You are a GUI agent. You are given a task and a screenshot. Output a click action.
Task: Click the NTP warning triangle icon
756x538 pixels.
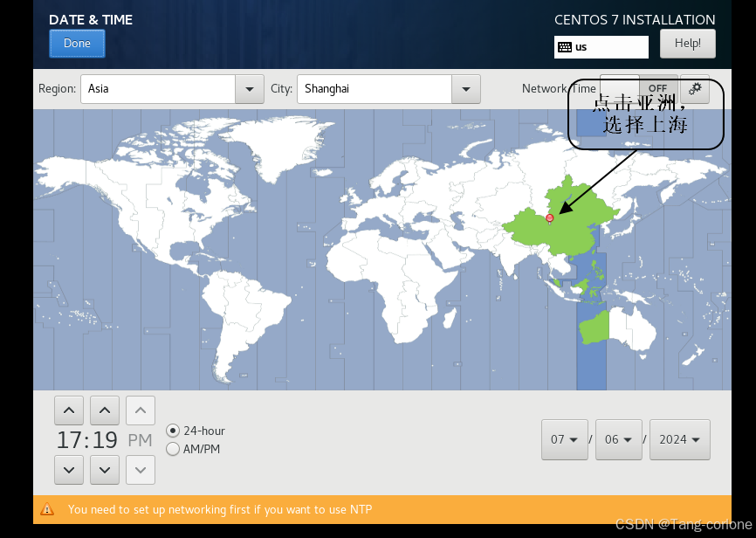click(x=47, y=509)
